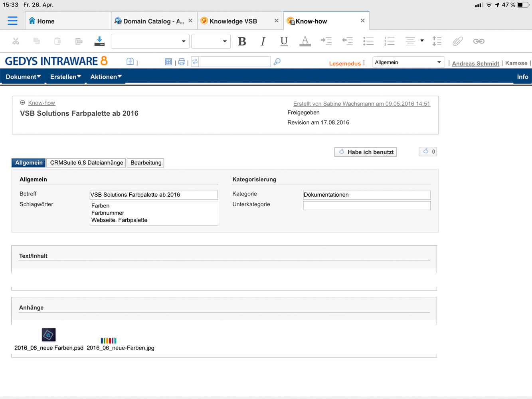Screen dimensions: 532x399
Task: Click the Lesemodus link
Action: (345, 63)
